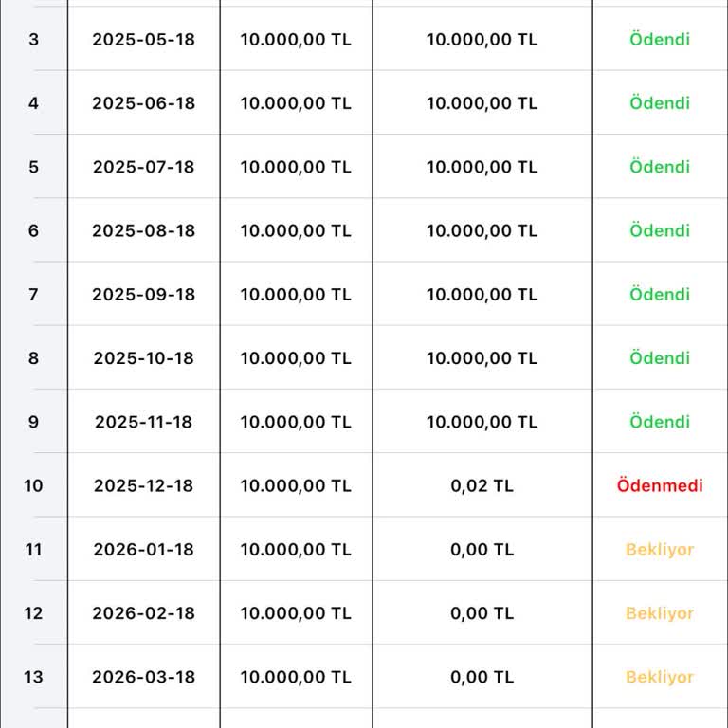This screenshot has height=728, width=728.
Task: Select the 10.000,00 TL paid amount in row 3
Action: [482, 40]
